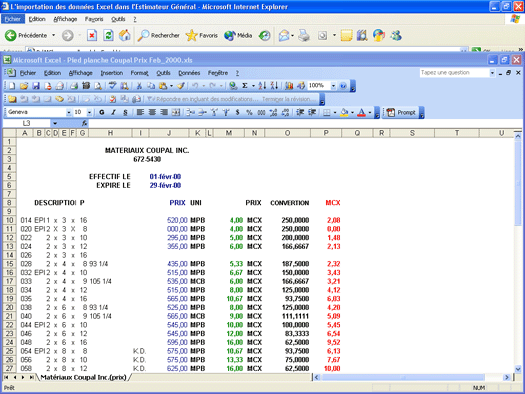Image resolution: width=525 pixels, height=394 pixels.
Task: Expand the Paste options arrow
Action: tap(171, 86)
